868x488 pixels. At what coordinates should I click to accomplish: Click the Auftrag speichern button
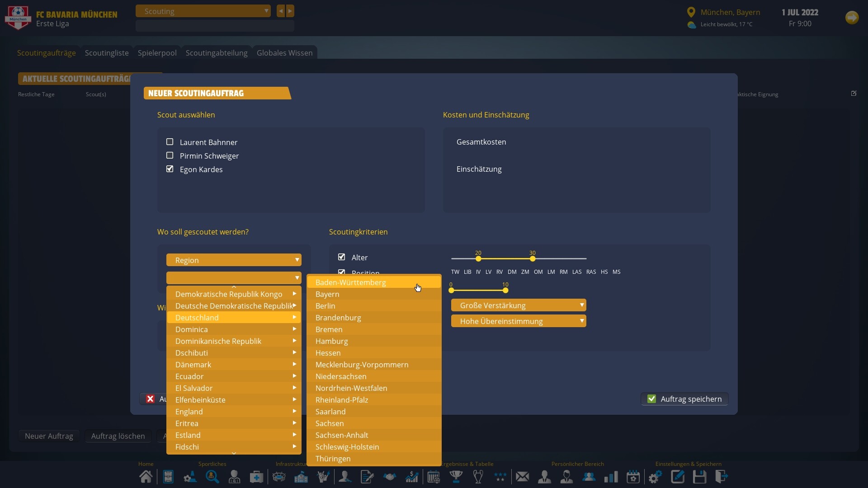(684, 399)
